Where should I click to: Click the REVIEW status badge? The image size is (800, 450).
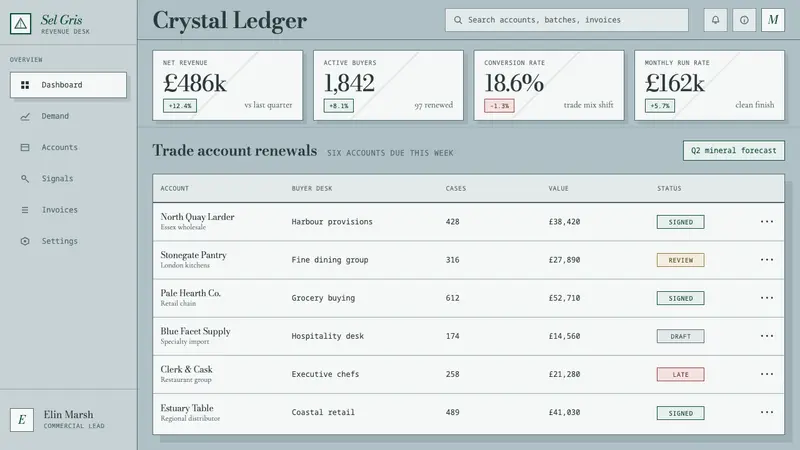(681, 260)
